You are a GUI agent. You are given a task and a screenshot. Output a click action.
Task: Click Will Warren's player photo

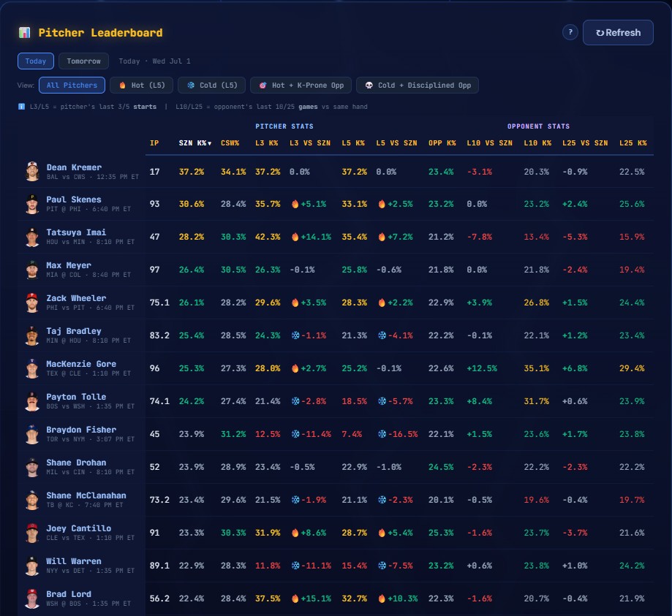point(32,566)
